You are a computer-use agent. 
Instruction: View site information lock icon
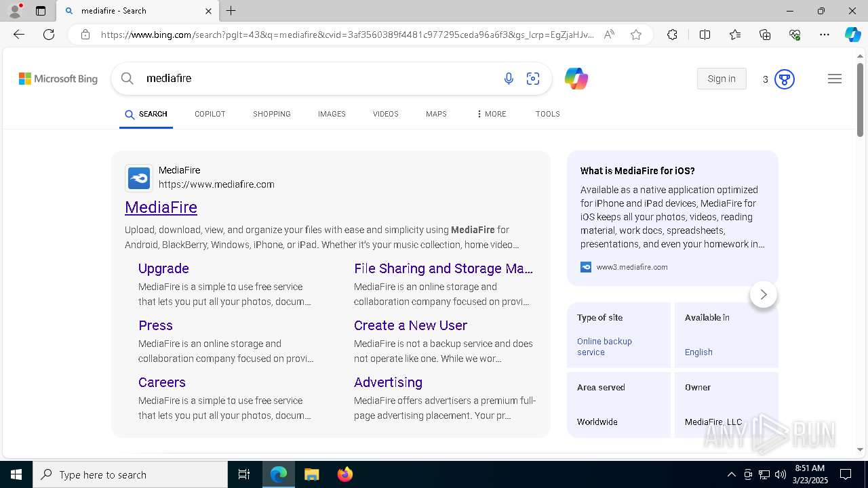[85, 35]
